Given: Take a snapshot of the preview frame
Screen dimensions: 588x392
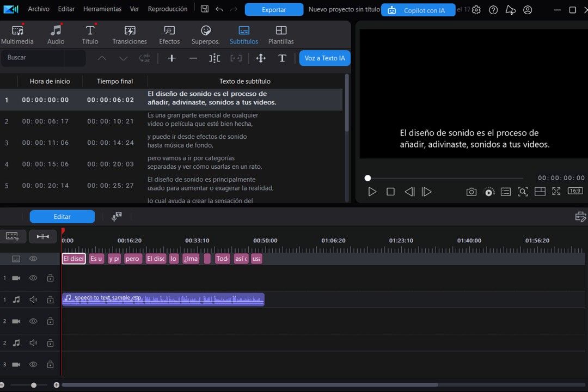Looking at the screenshot, I should click(471, 192).
